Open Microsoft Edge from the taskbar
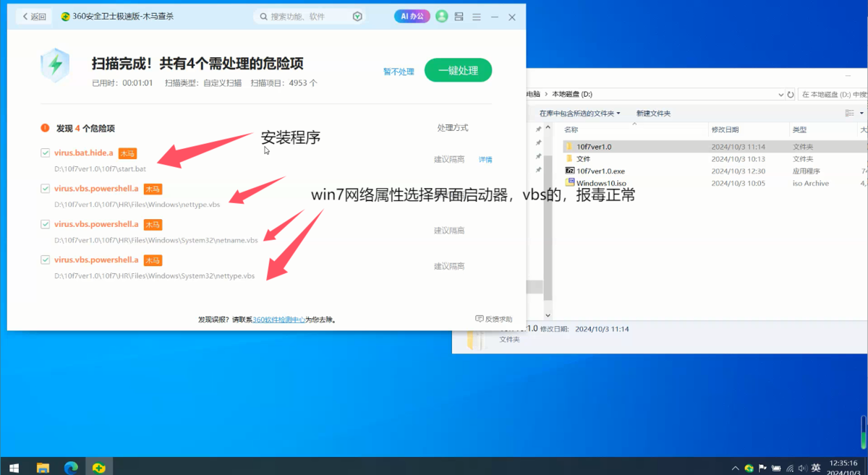Screen dimensions: 868x475 (x=71, y=468)
